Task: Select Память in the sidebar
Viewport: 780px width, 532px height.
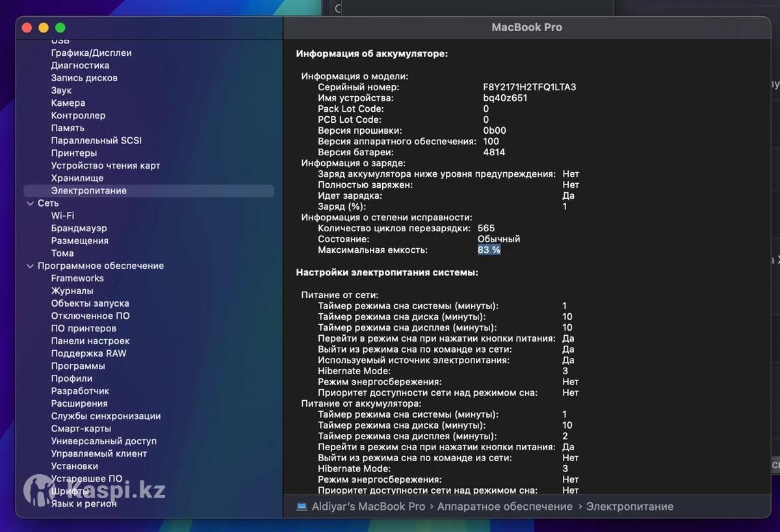Action: coord(68,128)
